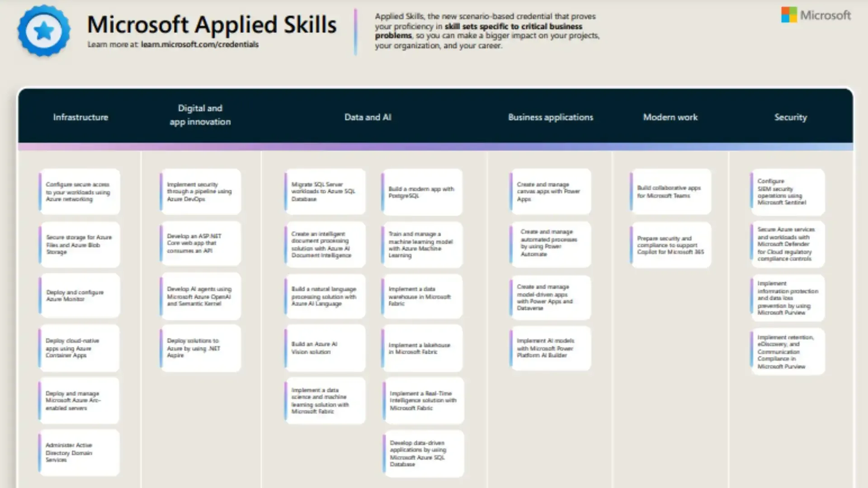Open Deploy cloud-native apps Container Apps card

pyautogui.click(x=79, y=348)
